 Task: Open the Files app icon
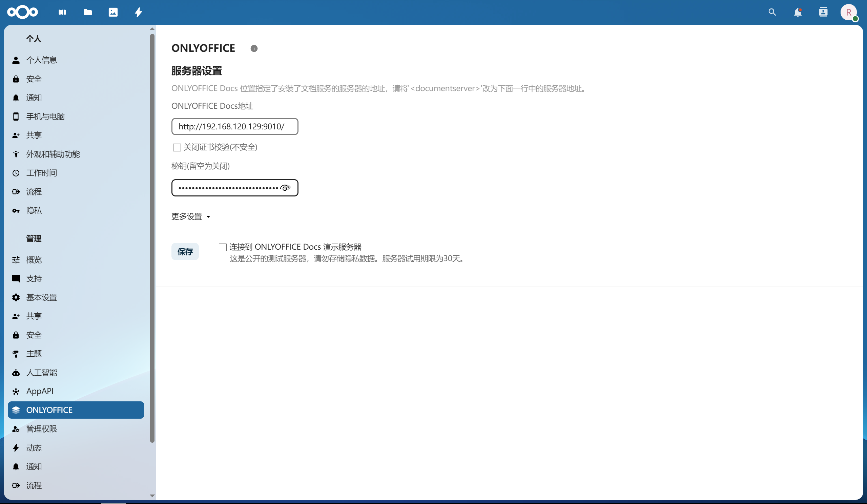coord(88,13)
